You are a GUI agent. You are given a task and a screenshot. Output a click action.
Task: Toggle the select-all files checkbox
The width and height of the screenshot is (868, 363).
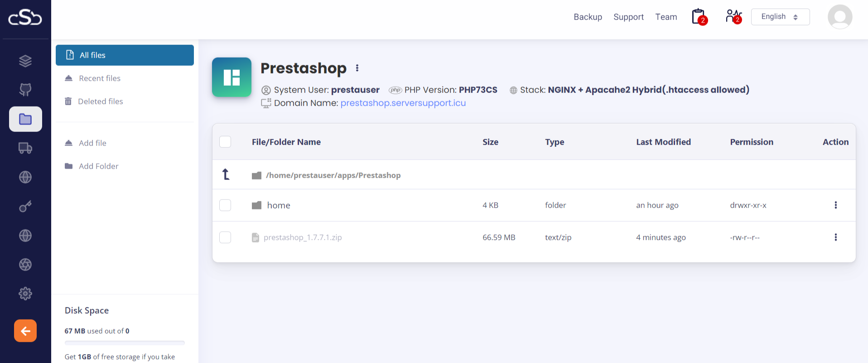225,142
